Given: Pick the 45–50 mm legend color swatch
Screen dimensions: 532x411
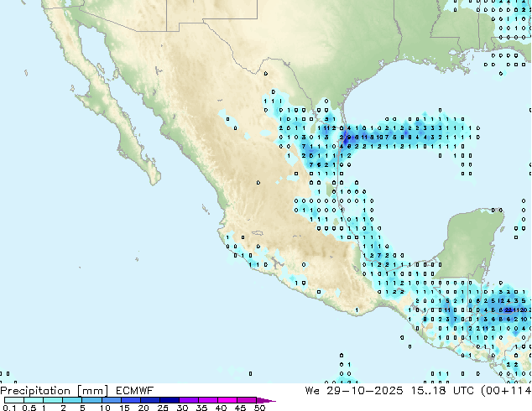Looking at the screenshot, I should point(247,400).
